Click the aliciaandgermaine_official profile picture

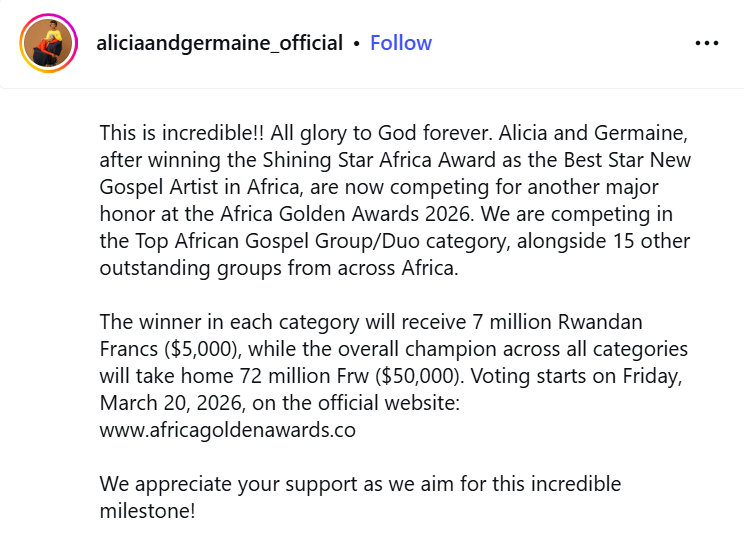49,43
